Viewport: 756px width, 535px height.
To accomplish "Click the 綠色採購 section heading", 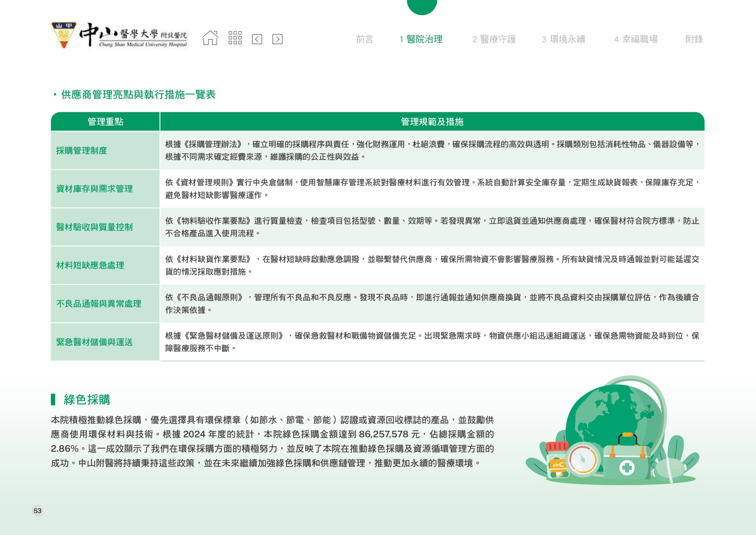I will coord(86,399).
